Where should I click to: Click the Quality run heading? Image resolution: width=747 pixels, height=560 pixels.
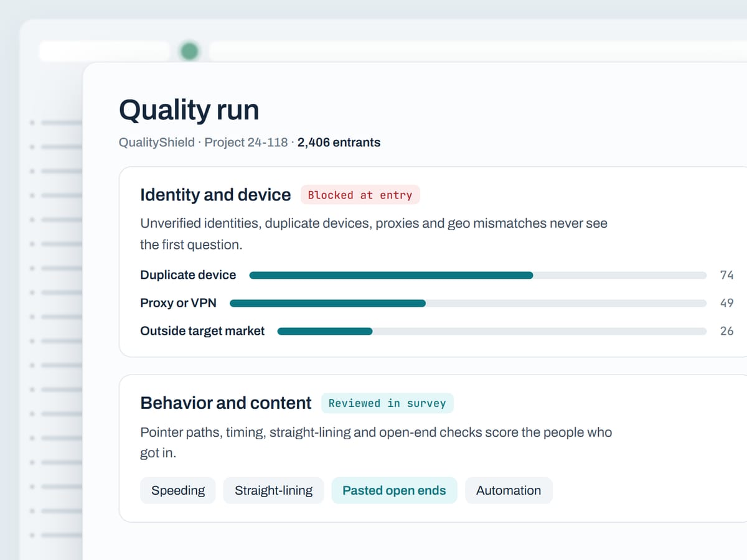pos(189,110)
